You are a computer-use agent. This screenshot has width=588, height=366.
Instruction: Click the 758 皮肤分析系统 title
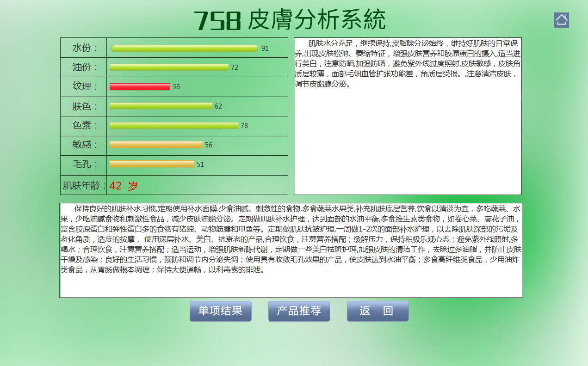click(x=290, y=20)
